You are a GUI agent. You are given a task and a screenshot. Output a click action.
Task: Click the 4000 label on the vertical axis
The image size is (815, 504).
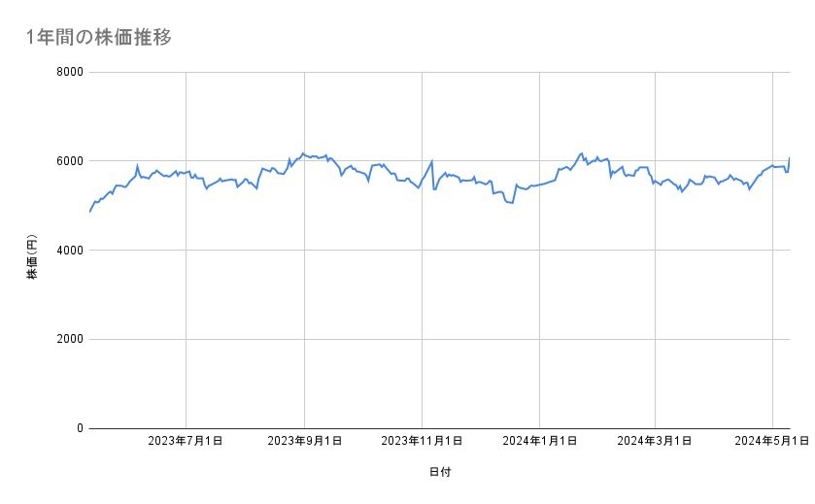coord(68,251)
